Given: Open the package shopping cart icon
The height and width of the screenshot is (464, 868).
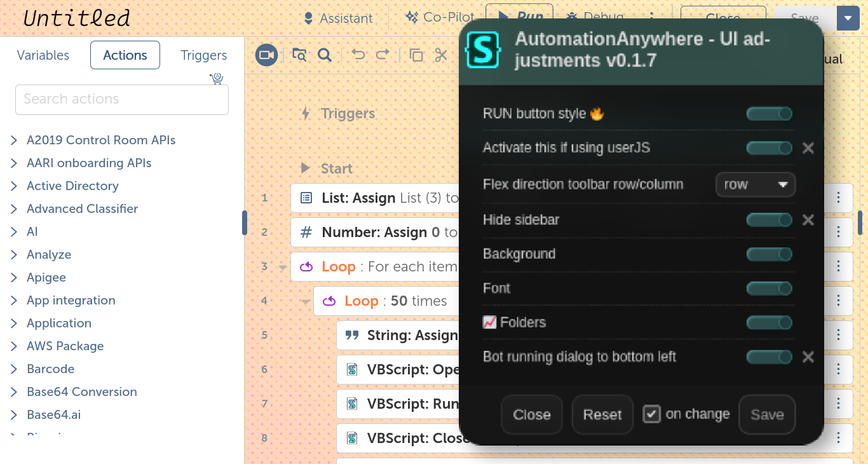Looking at the screenshot, I should coord(217,79).
